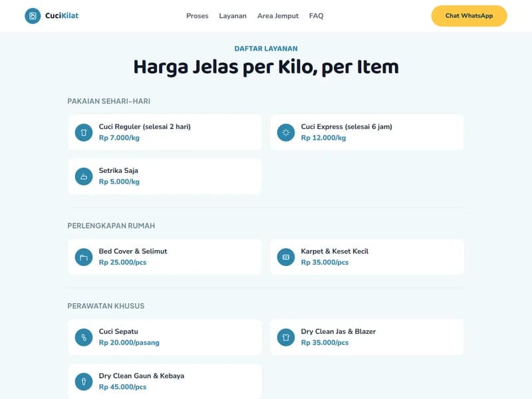Click the 'PAKAIAN SEHARI-HARI' category heading
The image size is (532, 399).
pyautogui.click(x=109, y=101)
